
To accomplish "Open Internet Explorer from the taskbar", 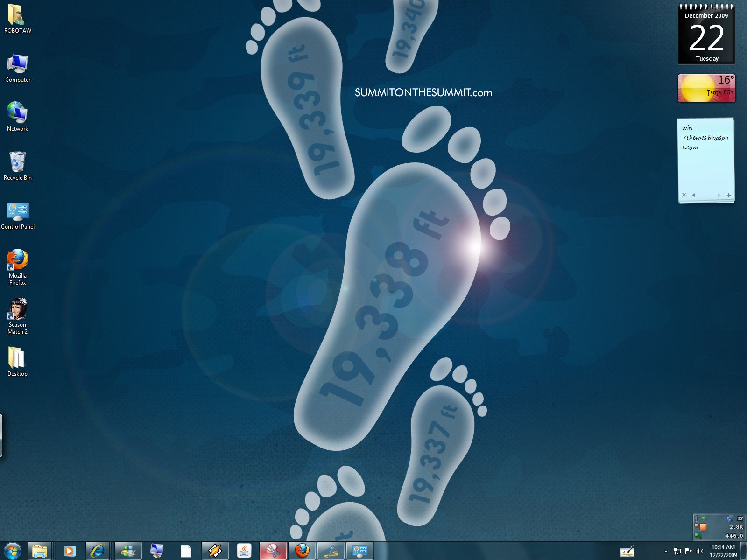I will pos(97,551).
